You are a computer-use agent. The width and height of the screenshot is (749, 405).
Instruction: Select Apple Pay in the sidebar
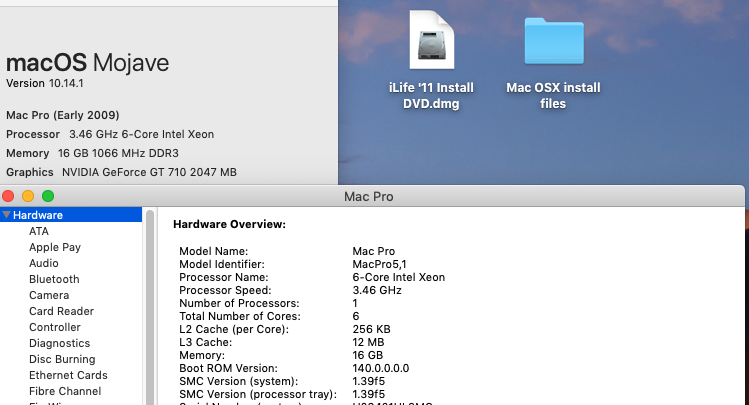[x=55, y=247]
